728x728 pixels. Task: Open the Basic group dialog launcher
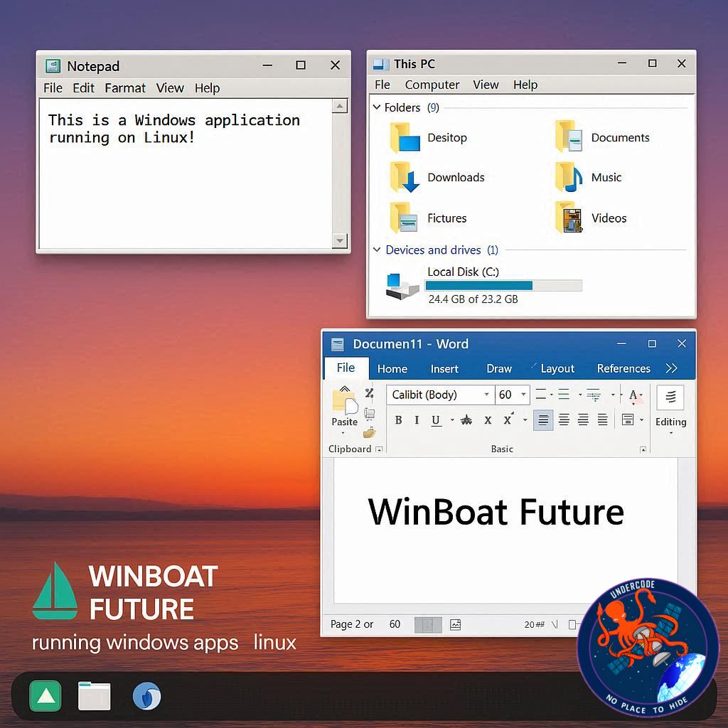click(643, 449)
